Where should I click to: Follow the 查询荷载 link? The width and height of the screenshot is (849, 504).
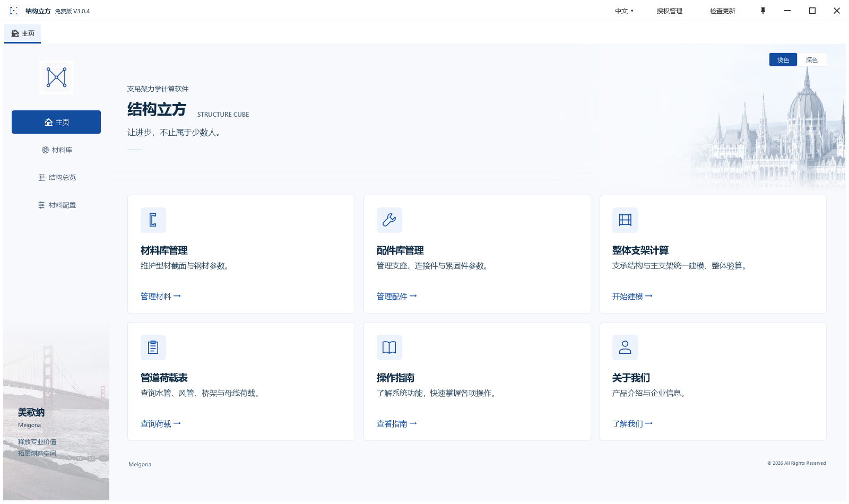coord(161,424)
